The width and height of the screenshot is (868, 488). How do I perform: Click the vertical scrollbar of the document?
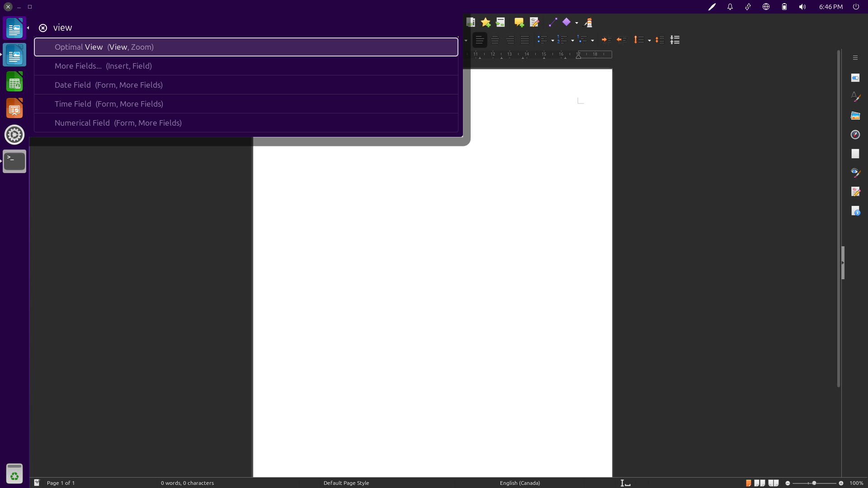coord(839,219)
